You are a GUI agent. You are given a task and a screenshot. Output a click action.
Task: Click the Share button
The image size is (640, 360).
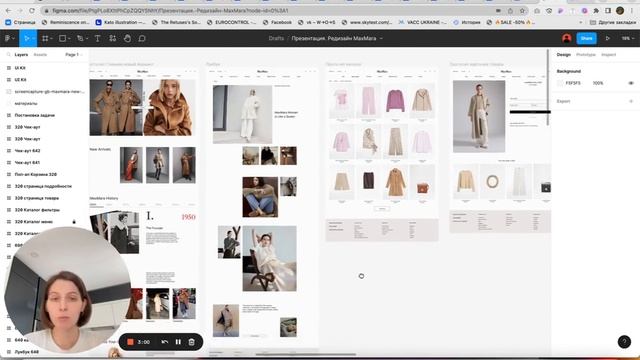[587, 38]
